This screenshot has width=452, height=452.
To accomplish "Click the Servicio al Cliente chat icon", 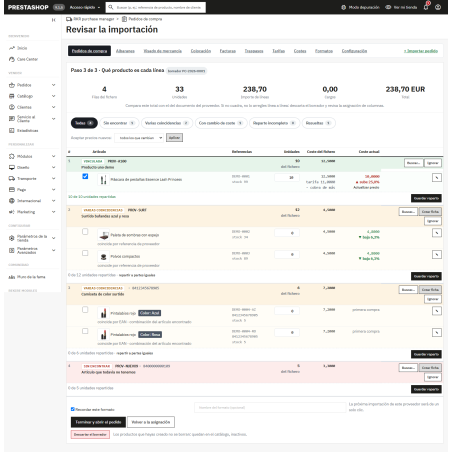I will click(12, 119).
